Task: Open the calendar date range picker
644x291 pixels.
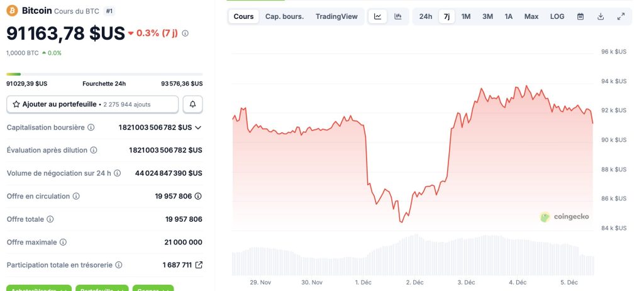Action: click(x=580, y=16)
